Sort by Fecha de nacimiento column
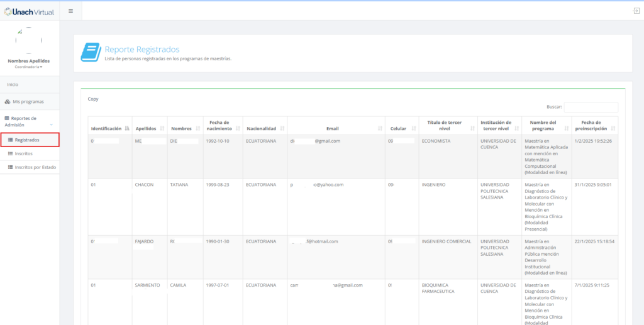 [x=220, y=125]
